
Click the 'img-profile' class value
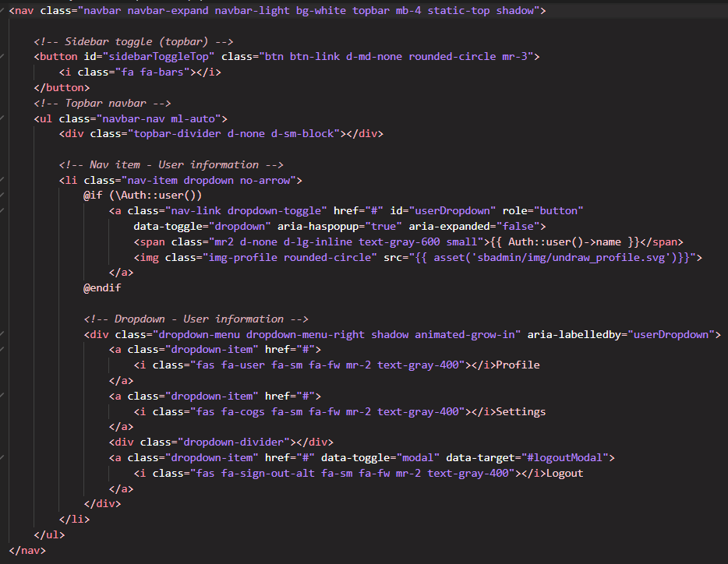click(243, 257)
